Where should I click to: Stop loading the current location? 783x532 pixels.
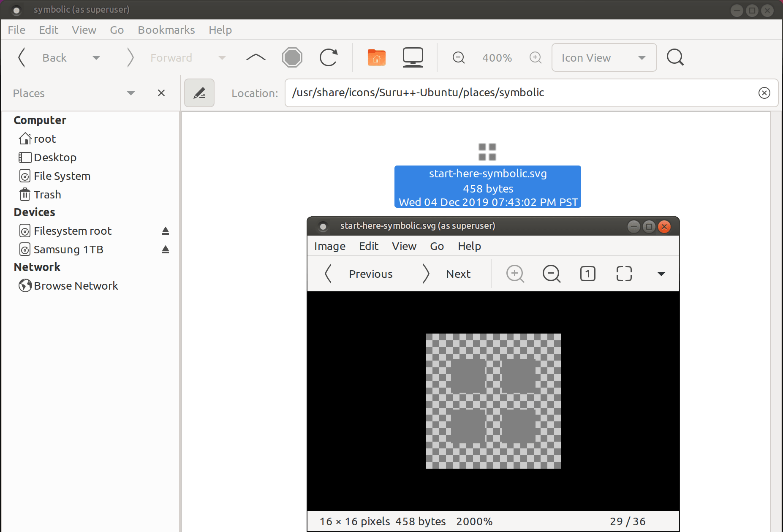click(x=292, y=57)
